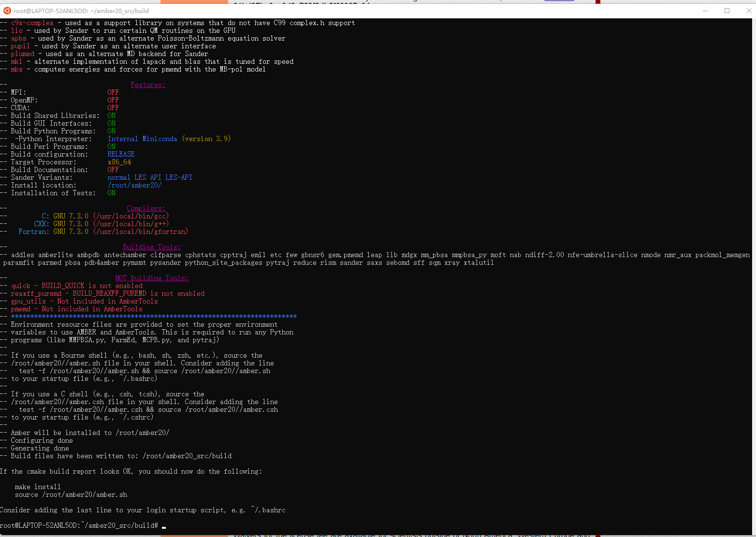
Task: Close the terminal window
Action: pyautogui.click(x=748, y=11)
